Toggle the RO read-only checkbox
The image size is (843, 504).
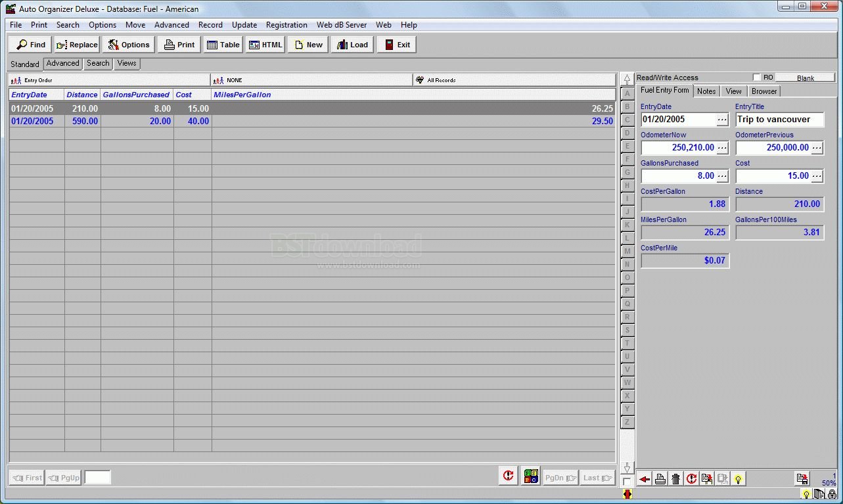756,78
